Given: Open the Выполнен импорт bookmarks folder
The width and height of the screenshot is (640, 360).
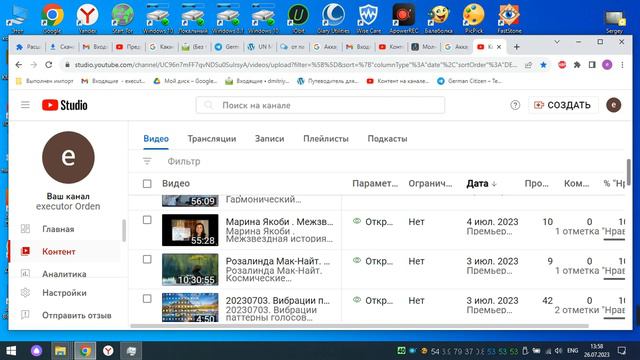Looking at the screenshot, I should pos(44,81).
